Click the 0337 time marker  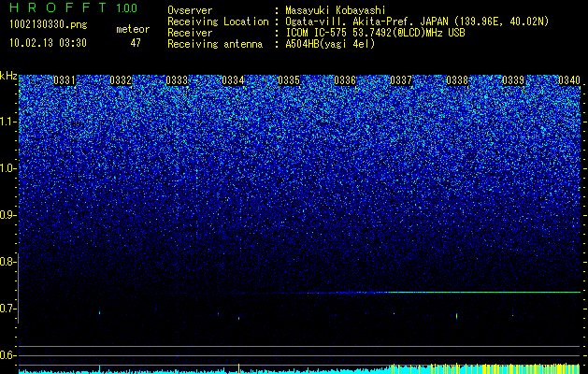pyautogui.click(x=401, y=80)
